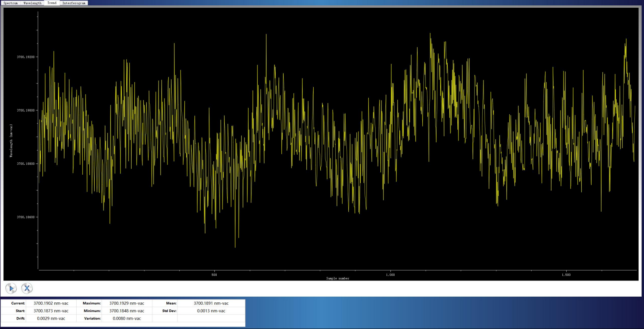Open the Wavelength tab
644x329 pixels.
tap(32, 3)
